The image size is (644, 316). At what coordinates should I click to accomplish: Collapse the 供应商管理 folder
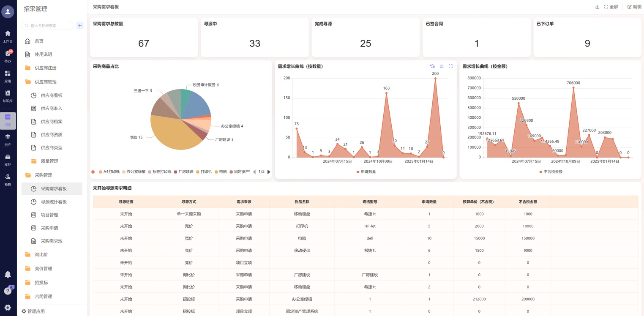coord(46,82)
